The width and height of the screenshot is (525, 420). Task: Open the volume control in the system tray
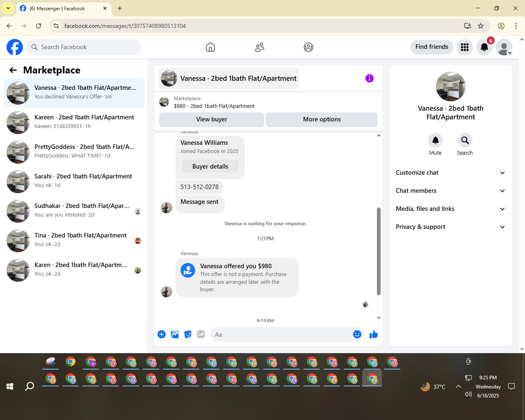point(468,394)
